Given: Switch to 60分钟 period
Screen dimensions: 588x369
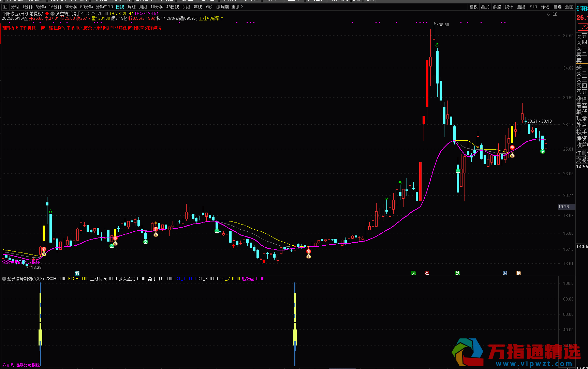Looking at the screenshot, I should tap(87, 7).
